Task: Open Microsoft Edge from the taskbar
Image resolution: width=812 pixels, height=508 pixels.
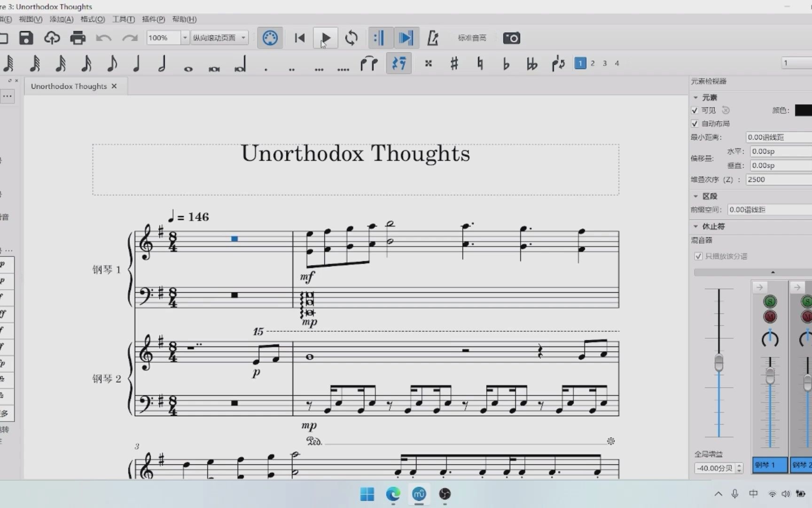Action: point(393,494)
